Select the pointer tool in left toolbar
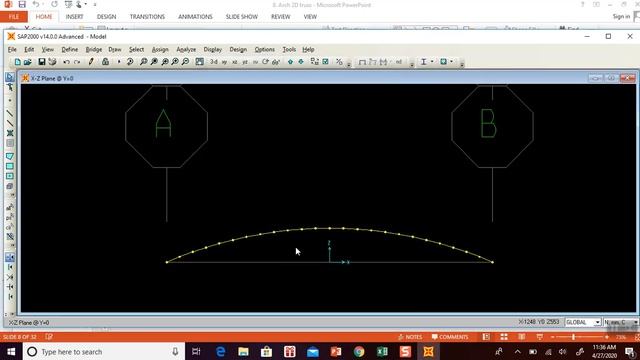This screenshot has height=360, width=640. [x=10, y=77]
